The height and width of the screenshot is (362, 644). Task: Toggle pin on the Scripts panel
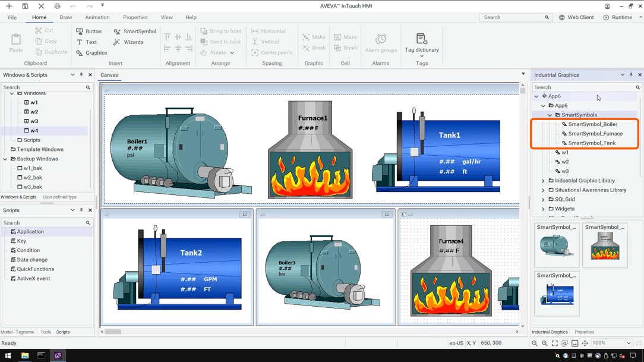pos(81,210)
